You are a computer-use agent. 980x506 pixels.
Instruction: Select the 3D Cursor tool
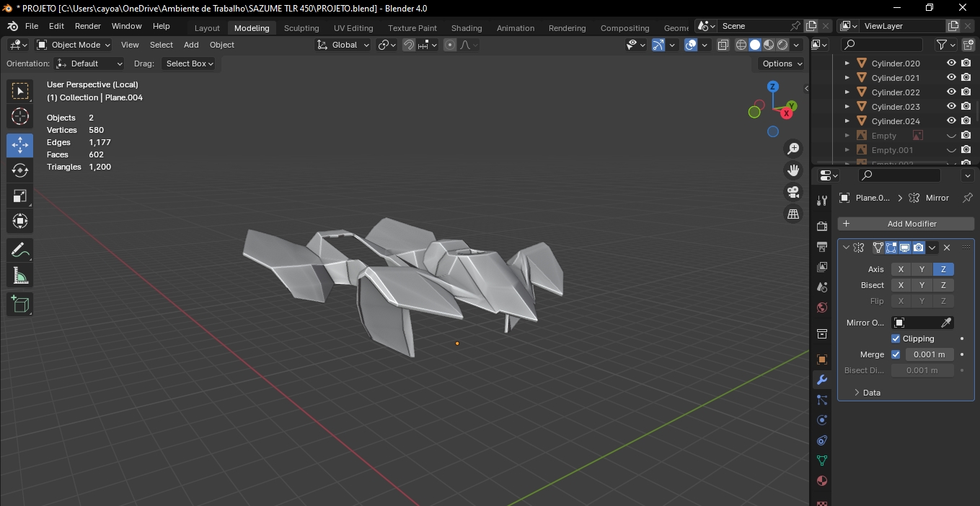20,116
